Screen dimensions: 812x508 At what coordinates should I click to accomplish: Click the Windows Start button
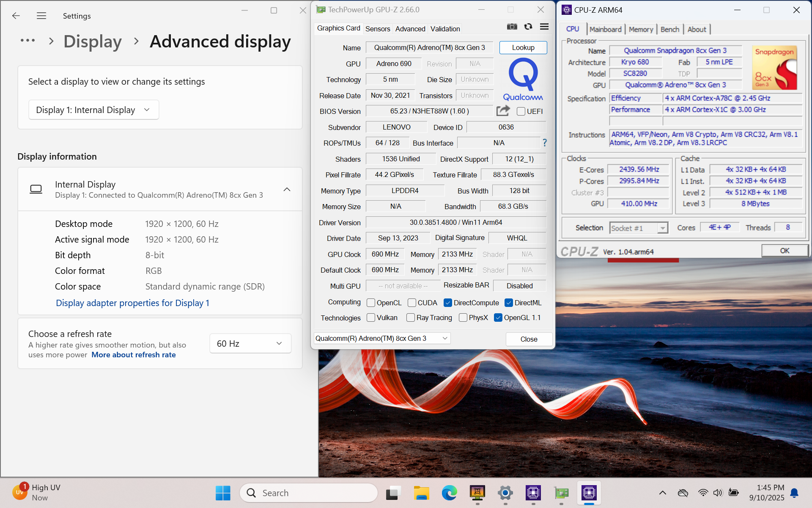point(223,493)
